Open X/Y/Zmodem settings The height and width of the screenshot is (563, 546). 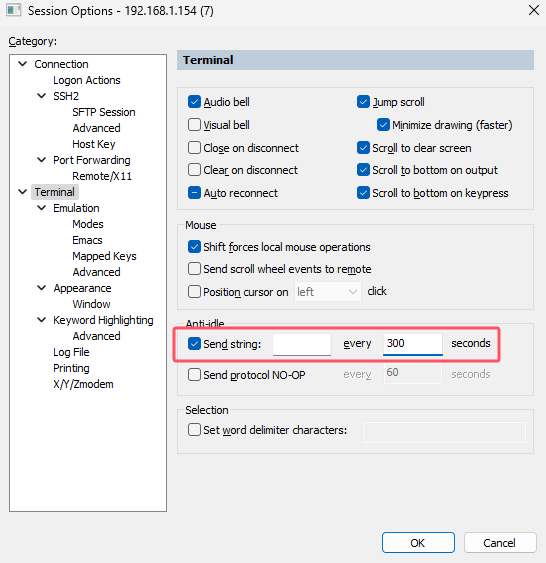coord(83,384)
